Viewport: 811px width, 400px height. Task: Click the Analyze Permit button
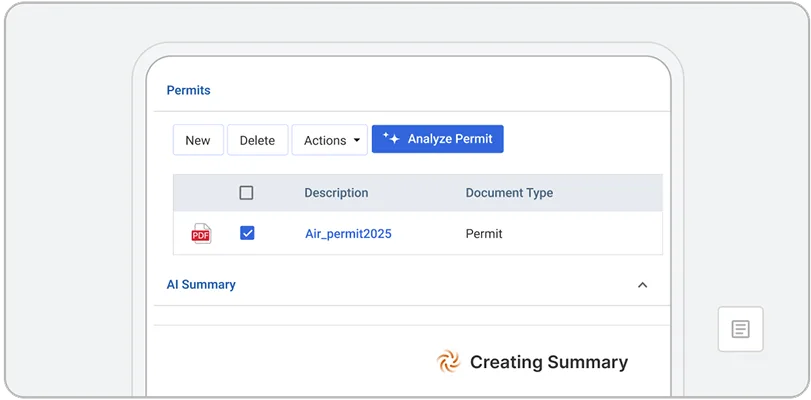[x=438, y=139]
